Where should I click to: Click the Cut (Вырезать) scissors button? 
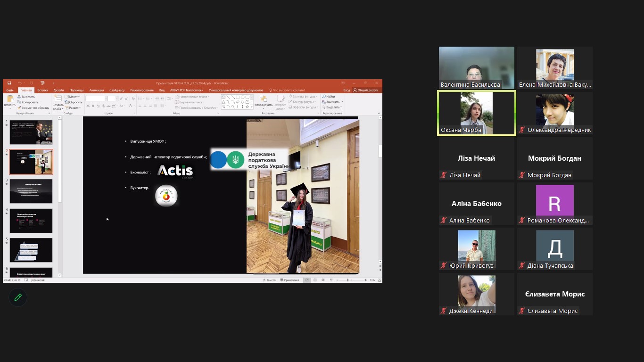pos(26,97)
